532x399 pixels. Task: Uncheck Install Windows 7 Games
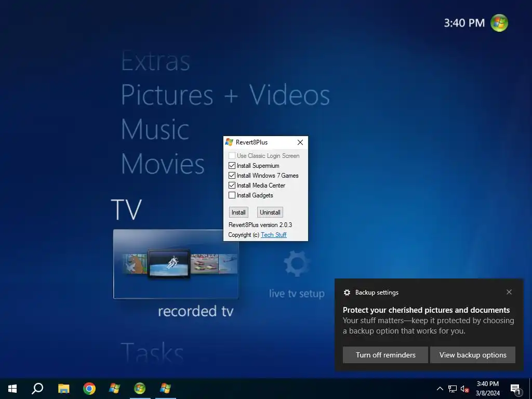pos(232,176)
